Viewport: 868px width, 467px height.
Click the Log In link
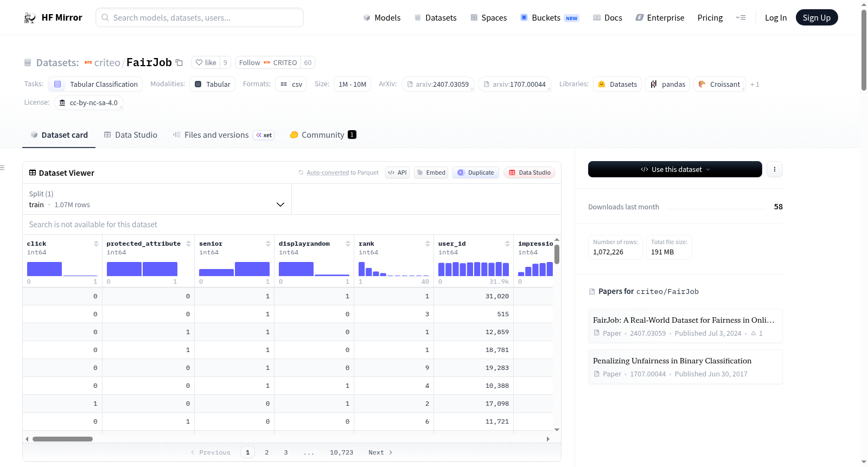pyautogui.click(x=776, y=17)
